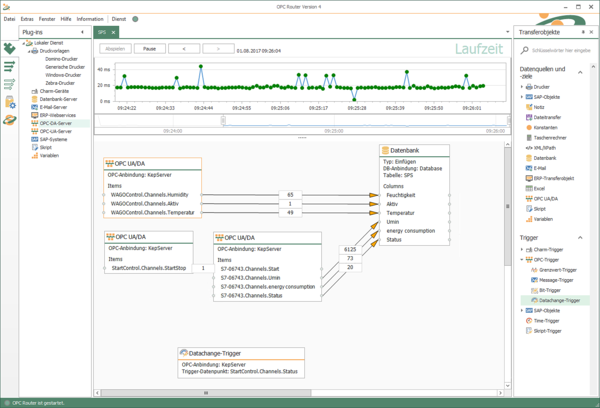Click the 40 ms peak at 09:24:44
Image resolution: width=600 pixels, height=408 pixels.
coord(201,67)
